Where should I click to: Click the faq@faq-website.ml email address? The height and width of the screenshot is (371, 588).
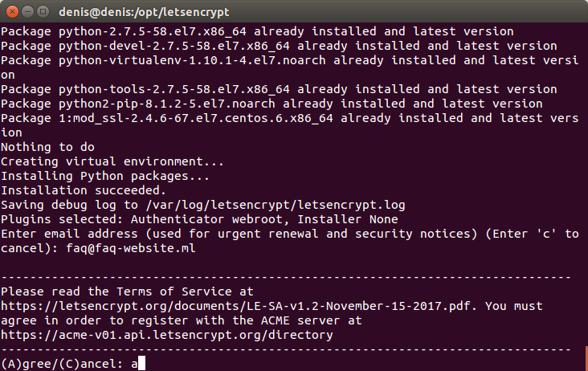[x=130, y=248]
